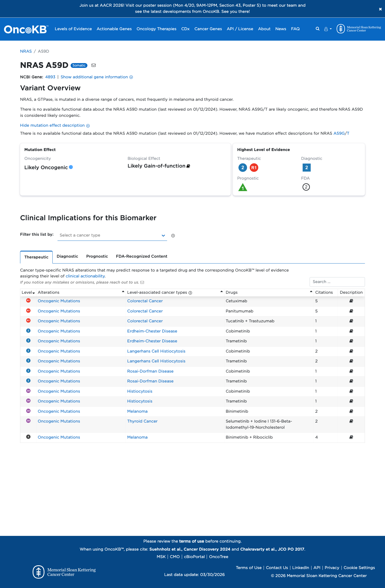Open description icon for Panitumumab row
385x588 pixels.
351,311
